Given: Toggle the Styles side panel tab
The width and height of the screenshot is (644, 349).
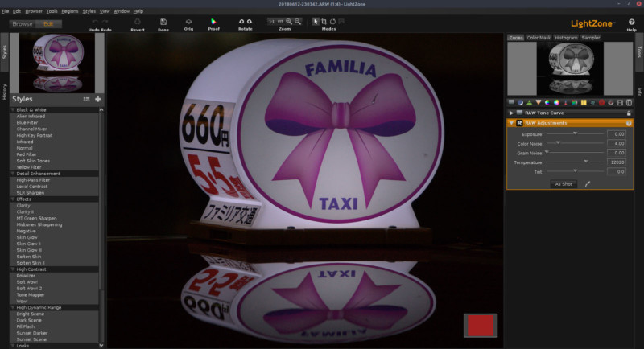Looking at the screenshot, I should coord(5,52).
